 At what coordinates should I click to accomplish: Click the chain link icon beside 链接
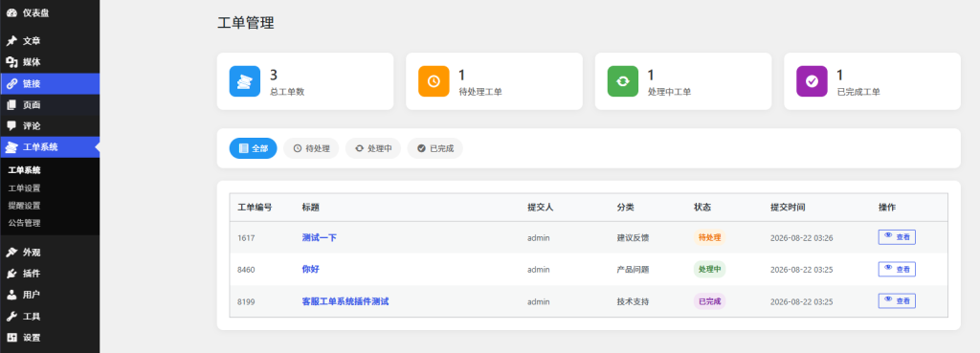(x=11, y=84)
